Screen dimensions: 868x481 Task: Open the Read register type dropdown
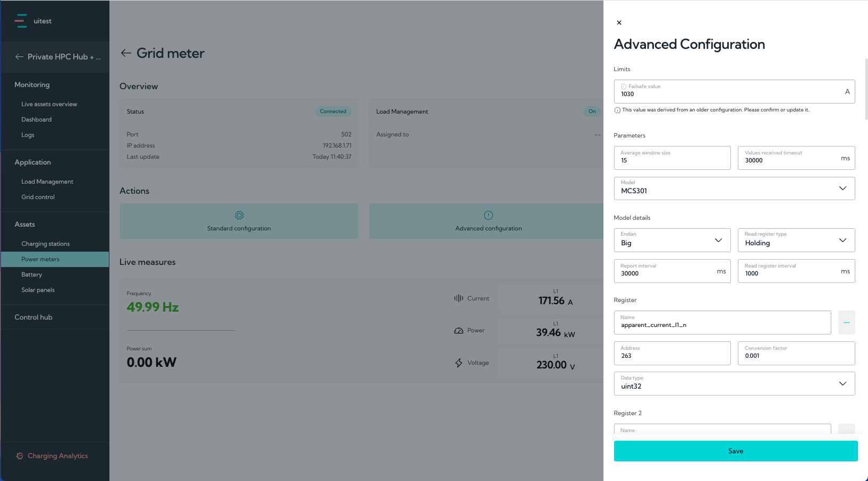pos(796,240)
